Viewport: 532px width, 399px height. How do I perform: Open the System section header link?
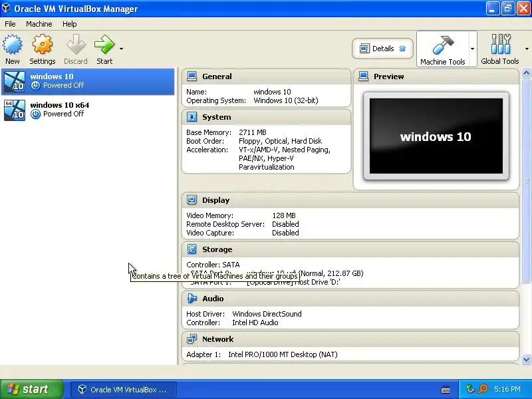pos(217,117)
